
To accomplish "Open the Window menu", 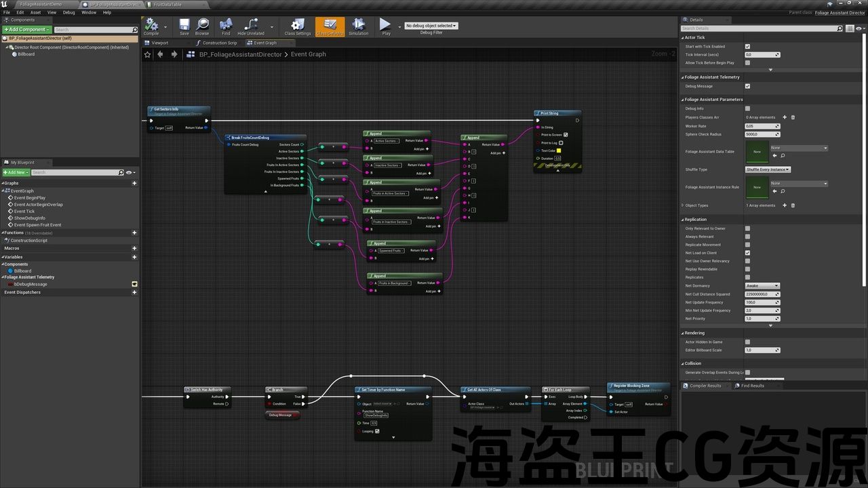I will point(88,12).
